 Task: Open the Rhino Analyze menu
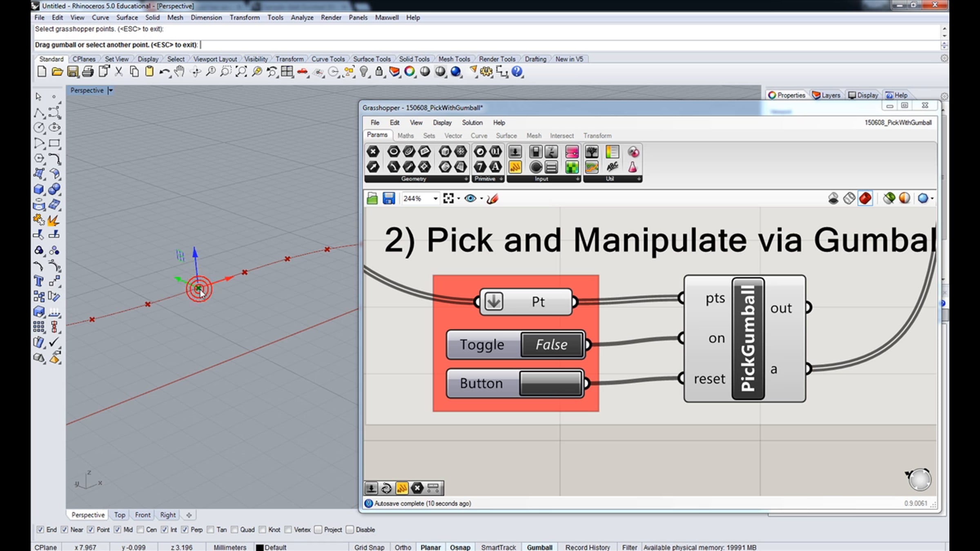pos(302,18)
